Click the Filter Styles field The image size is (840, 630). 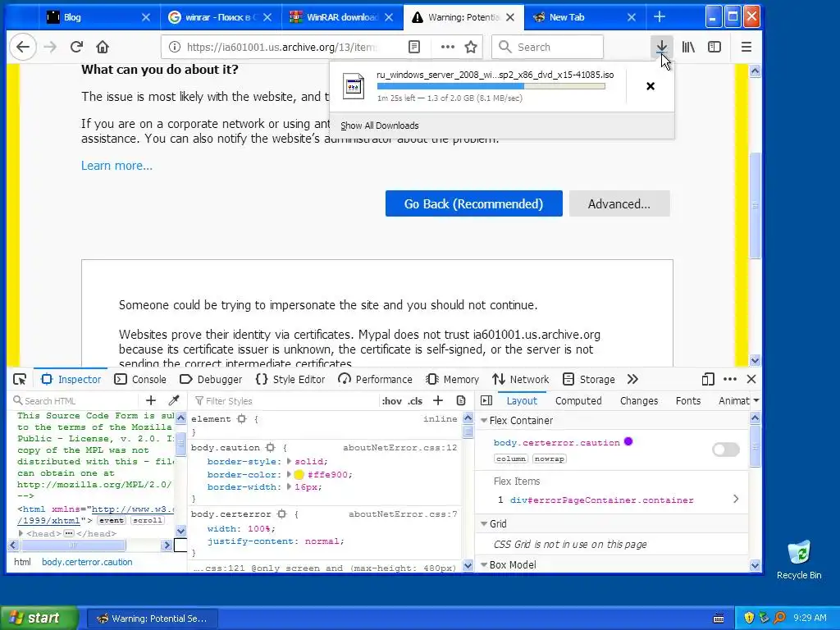point(284,400)
